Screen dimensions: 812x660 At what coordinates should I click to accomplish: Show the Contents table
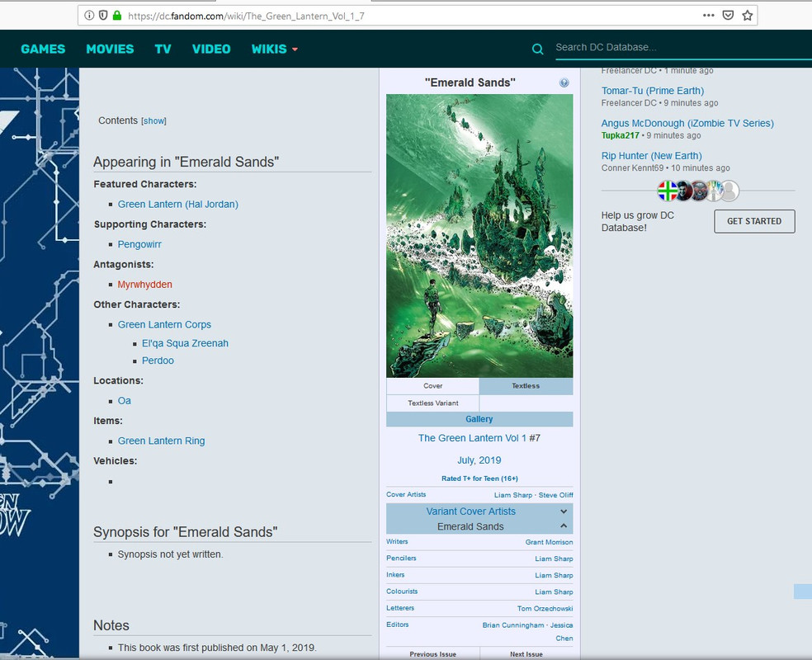pyautogui.click(x=153, y=120)
